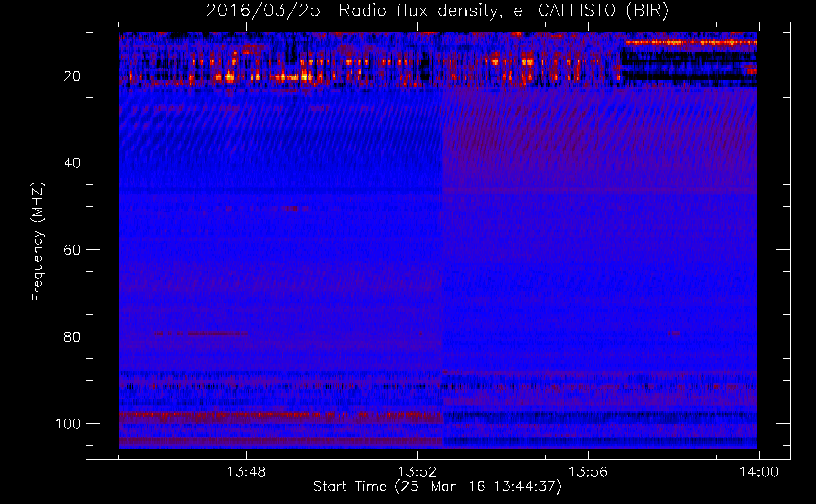This screenshot has width=816, height=504.
Task: Click the frequency tick label '100'
Action: [x=68, y=424]
